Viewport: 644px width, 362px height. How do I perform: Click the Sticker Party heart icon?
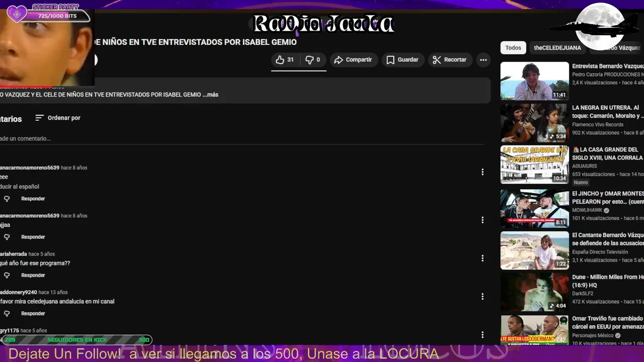[17, 14]
